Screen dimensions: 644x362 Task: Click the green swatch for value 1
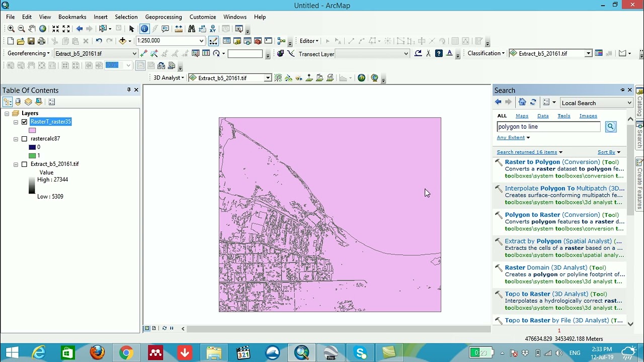click(32, 156)
